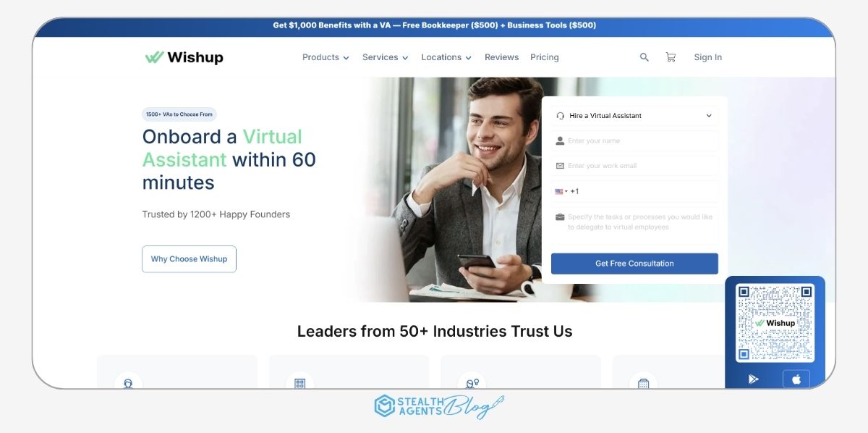Click the Wishup logo in header
Viewport: 868px width, 433px height.
pos(184,57)
